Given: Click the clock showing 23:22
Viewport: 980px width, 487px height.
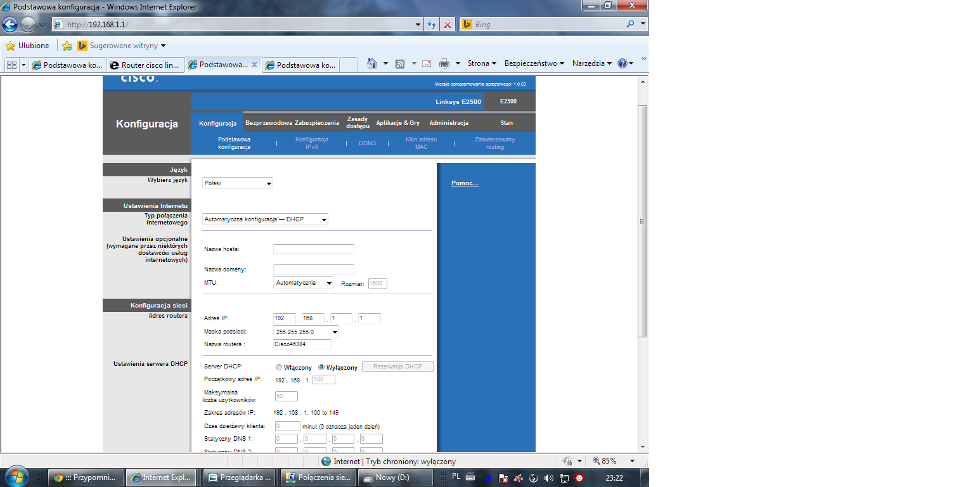Looking at the screenshot, I should tap(614, 477).
